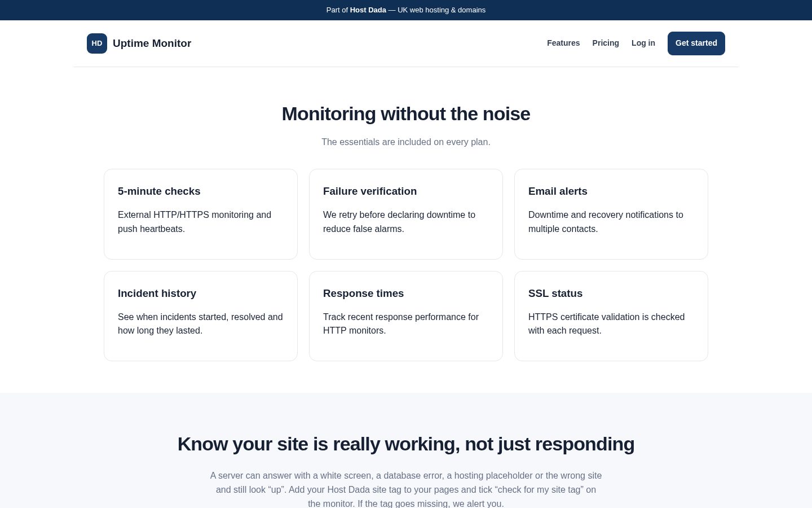Go to the Features nav item
812x508 pixels.
563,43
